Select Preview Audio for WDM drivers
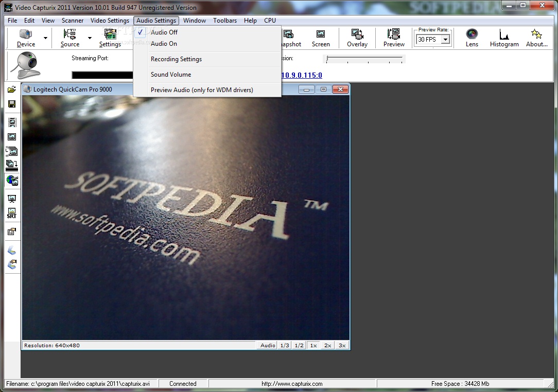Image resolution: width=558 pixels, height=392 pixels. 207,90
